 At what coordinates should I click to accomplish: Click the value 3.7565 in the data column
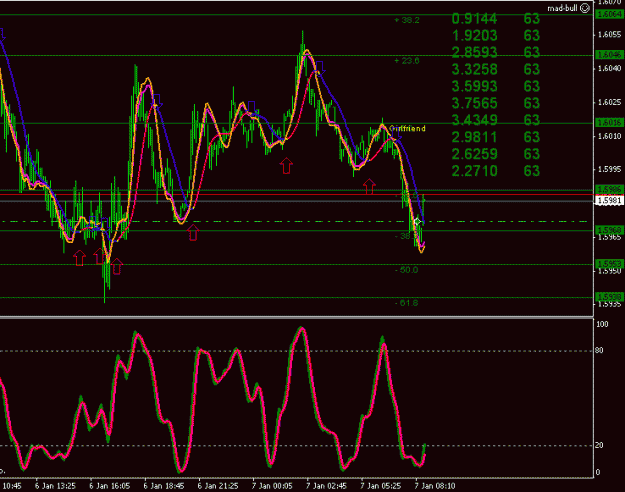click(x=474, y=103)
